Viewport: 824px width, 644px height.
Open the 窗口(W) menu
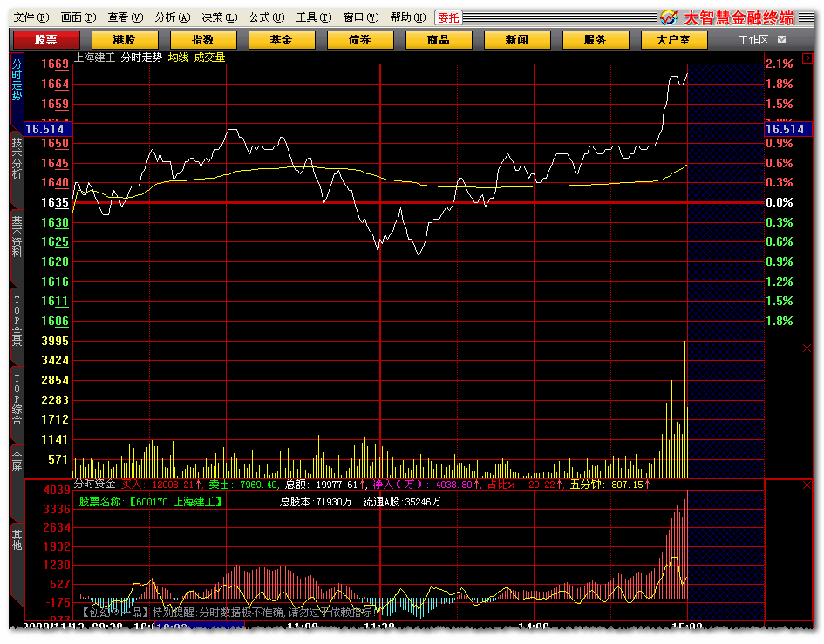coord(361,17)
